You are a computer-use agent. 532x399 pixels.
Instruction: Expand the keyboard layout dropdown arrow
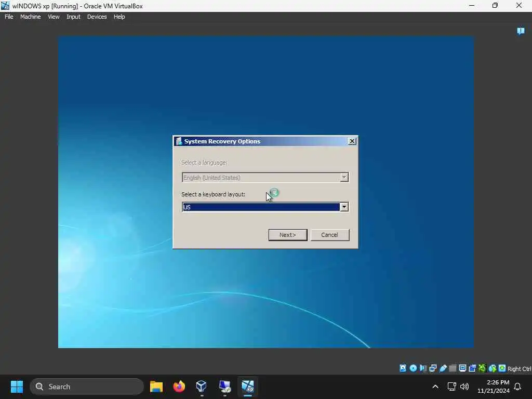click(344, 207)
